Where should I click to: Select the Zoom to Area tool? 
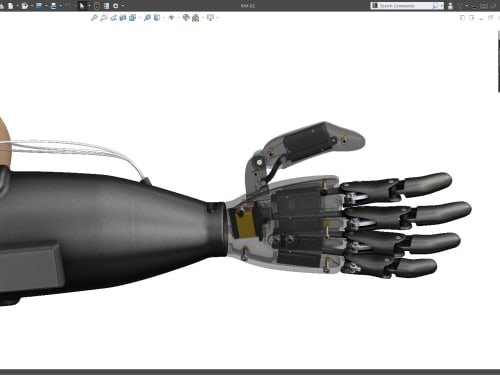click(x=104, y=18)
